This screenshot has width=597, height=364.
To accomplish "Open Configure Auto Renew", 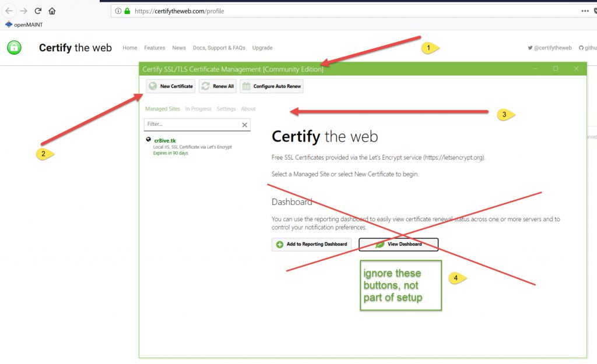I will (271, 86).
